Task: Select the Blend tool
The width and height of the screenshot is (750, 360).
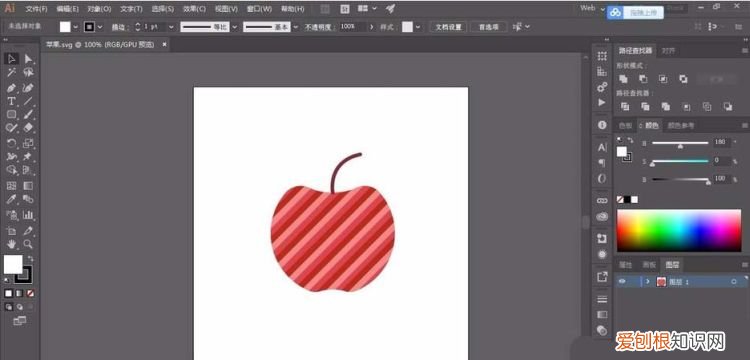Action: (x=29, y=199)
